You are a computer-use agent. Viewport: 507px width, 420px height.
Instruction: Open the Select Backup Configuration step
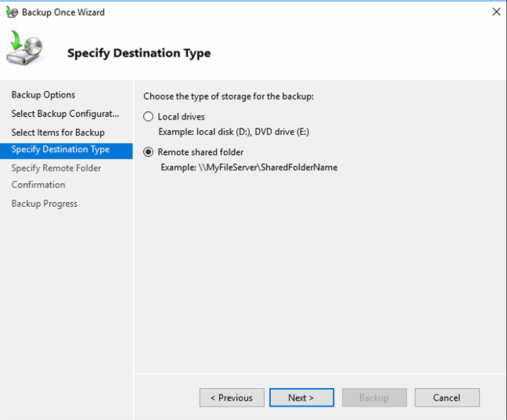pyautogui.click(x=65, y=114)
